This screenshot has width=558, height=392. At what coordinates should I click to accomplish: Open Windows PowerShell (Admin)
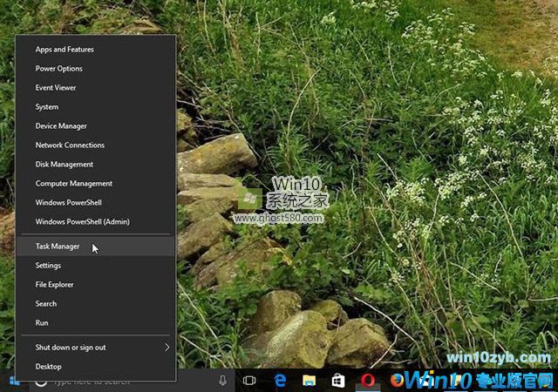coord(82,222)
